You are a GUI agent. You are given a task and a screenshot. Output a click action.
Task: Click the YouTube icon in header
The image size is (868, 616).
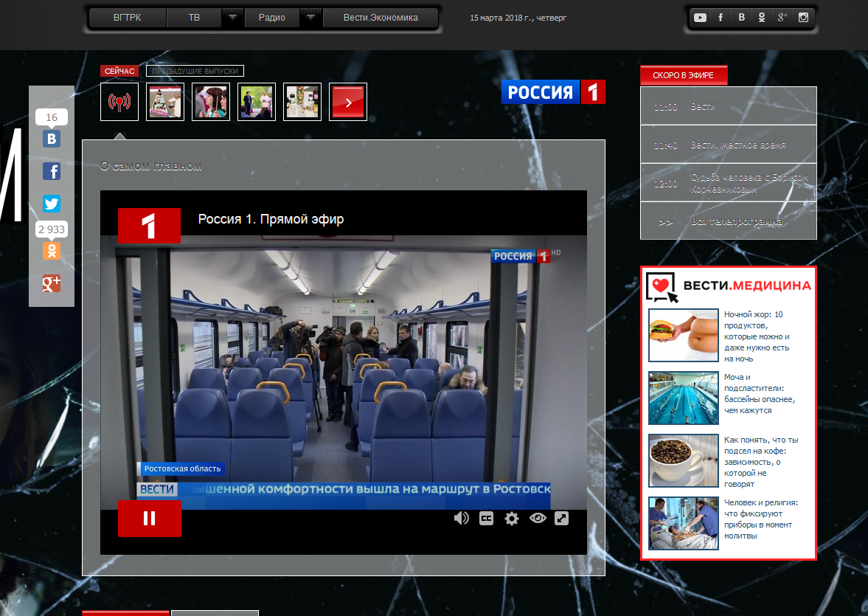coord(700,18)
